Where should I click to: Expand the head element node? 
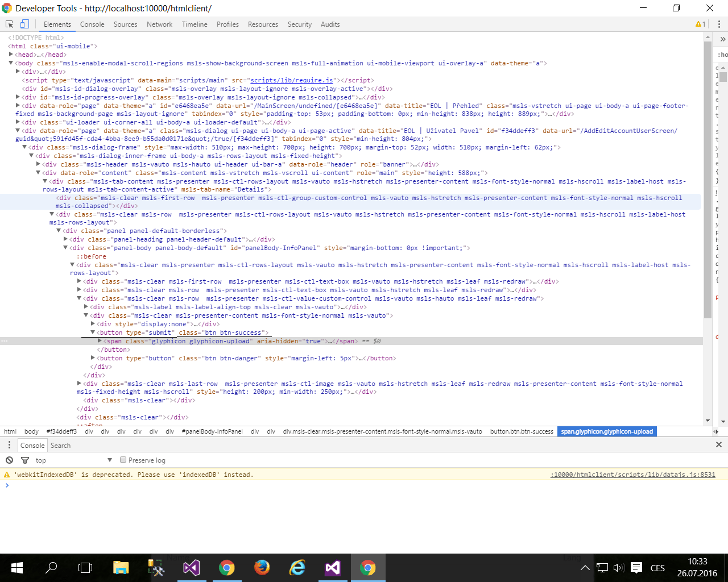[x=11, y=55]
